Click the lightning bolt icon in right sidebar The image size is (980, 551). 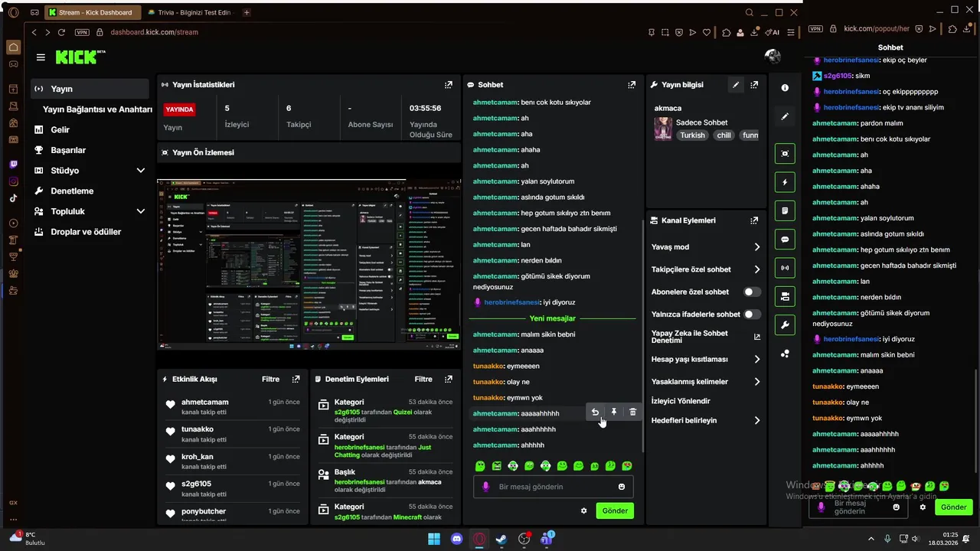coord(785,182)
